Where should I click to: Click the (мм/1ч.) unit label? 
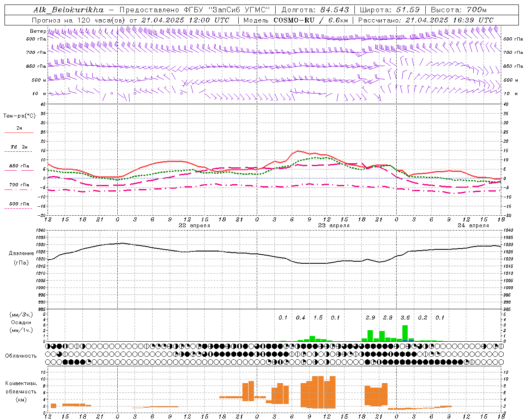point(21,330)
